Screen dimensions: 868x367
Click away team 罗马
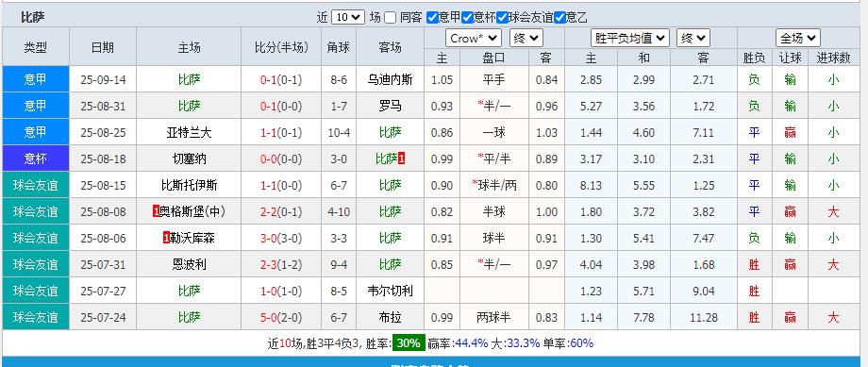click(x=391, y=107)
